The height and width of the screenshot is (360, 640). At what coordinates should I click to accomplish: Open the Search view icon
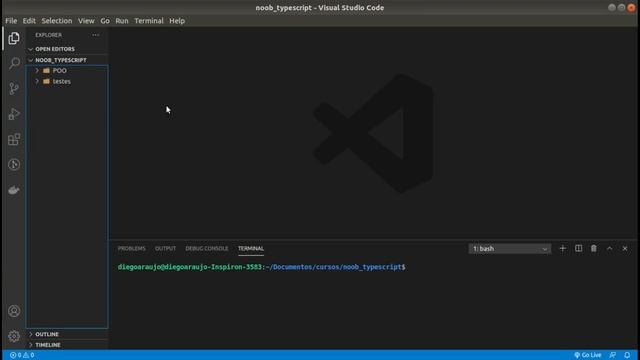pos(14,63)
